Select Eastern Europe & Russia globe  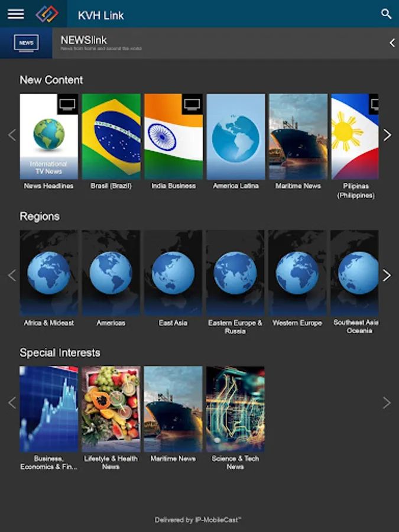[x=235, y=273]
